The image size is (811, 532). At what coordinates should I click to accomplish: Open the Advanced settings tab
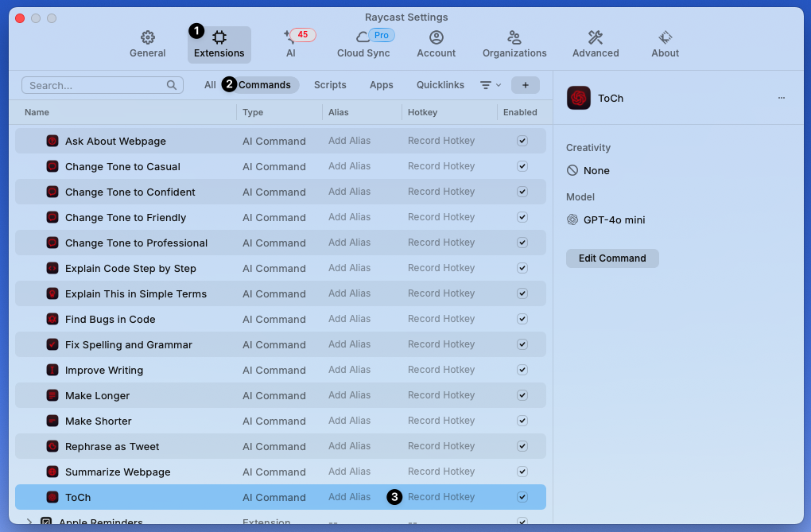[596, 45]
